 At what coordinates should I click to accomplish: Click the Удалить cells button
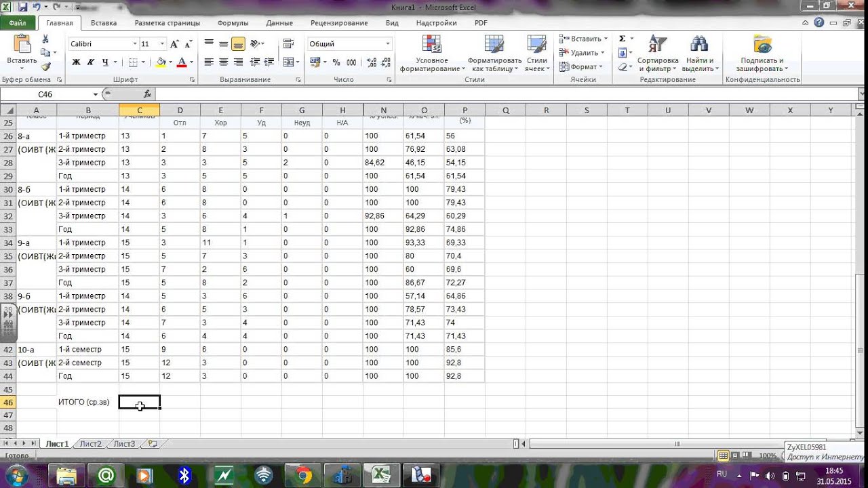pyautogui.click(x=581, y=52)
